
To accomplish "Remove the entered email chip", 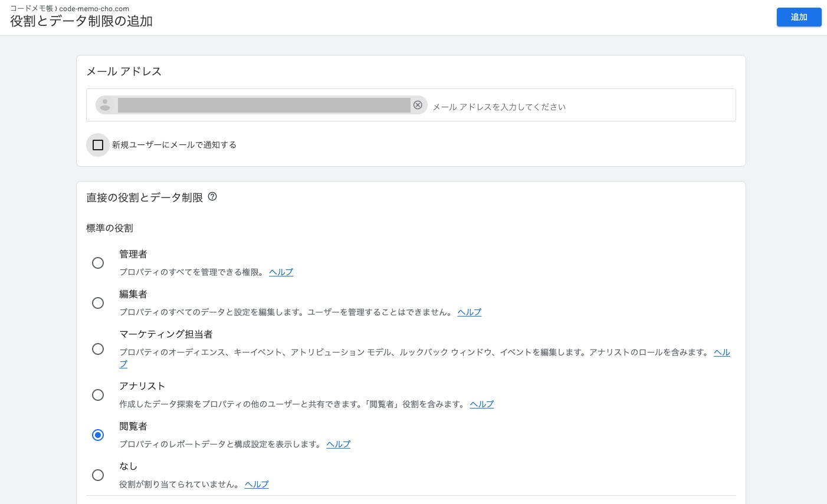I will [x=418, y=105].
